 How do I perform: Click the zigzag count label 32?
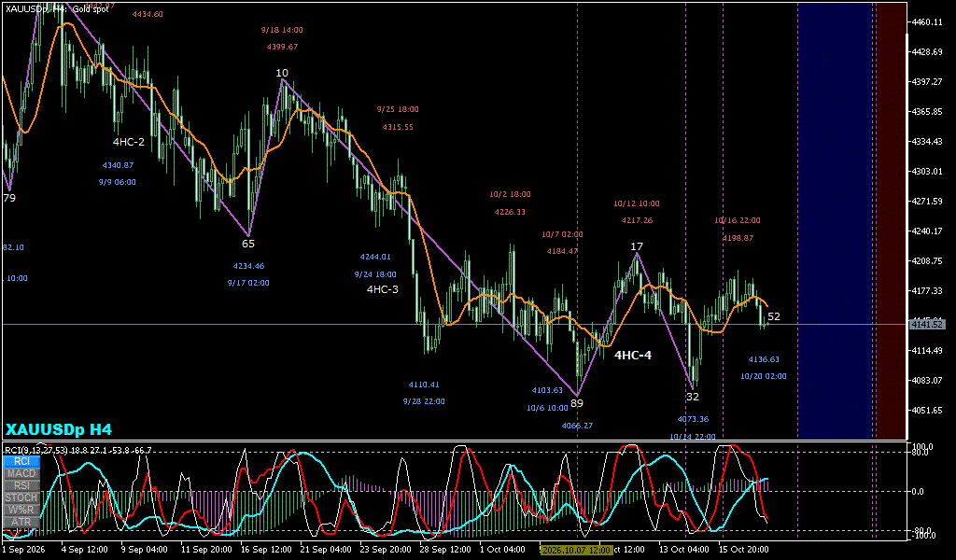coord(693,397)
